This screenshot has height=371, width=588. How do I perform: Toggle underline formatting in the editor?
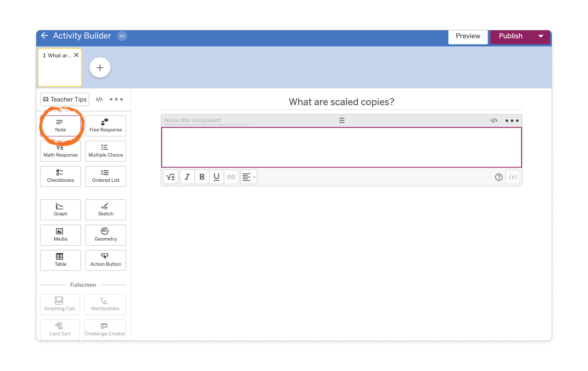216,177
